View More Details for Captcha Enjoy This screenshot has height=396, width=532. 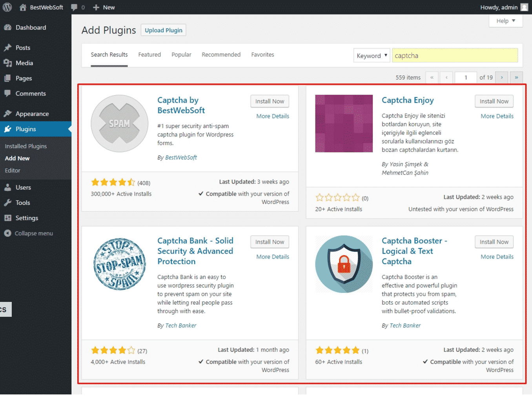point(497,116)
